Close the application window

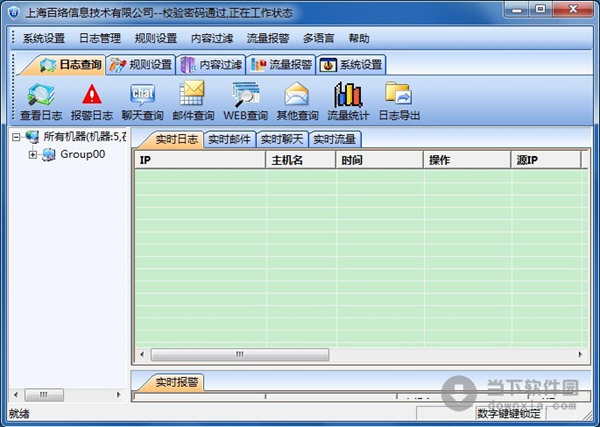point(573,10)
